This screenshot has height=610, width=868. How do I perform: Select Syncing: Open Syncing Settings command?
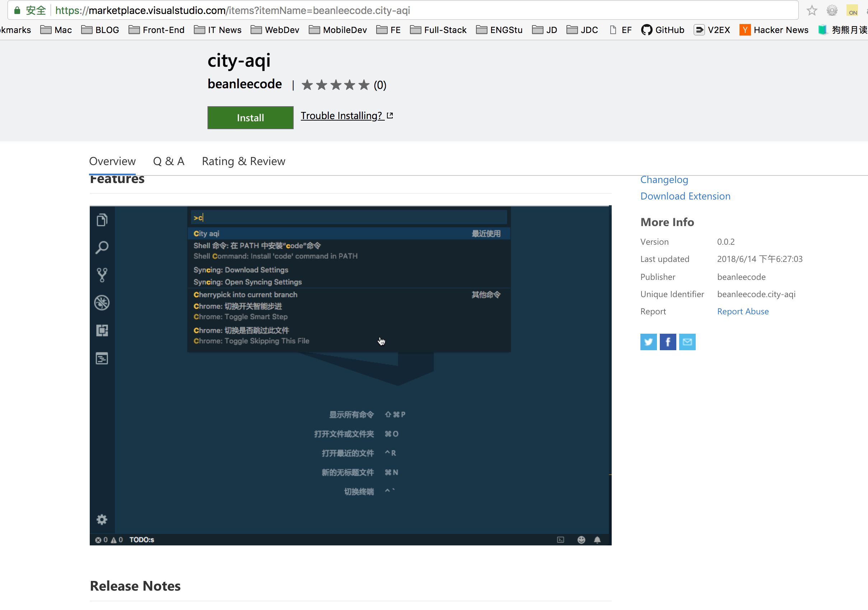pos(349,282)
